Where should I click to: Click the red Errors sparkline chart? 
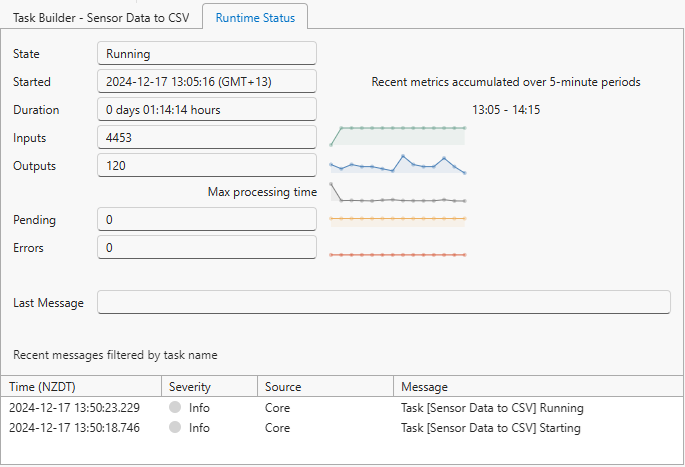point(398,255)
